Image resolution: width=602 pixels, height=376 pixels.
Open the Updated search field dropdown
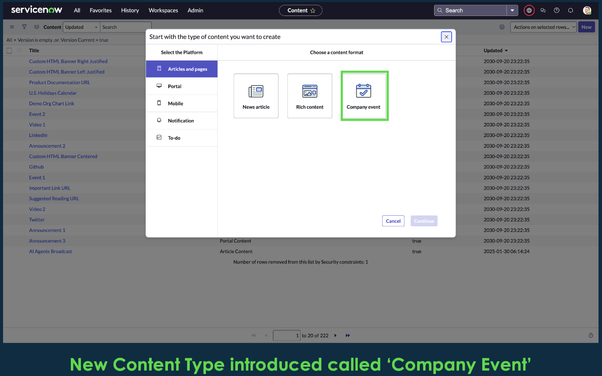click(x=81, y=27)
